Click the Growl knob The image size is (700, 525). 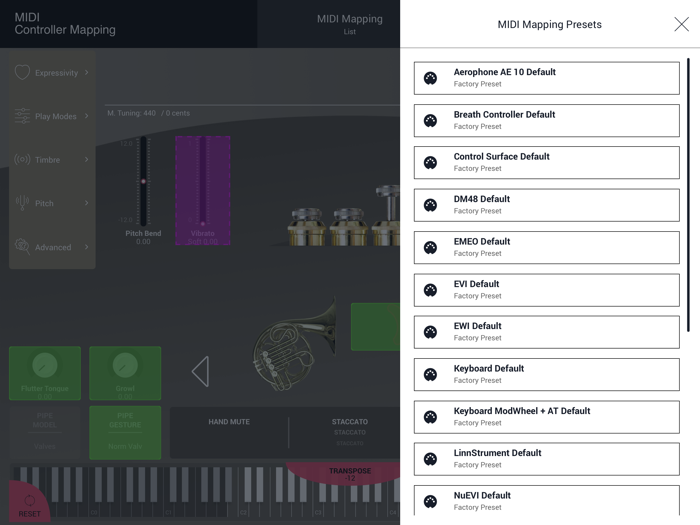[125, 366]
